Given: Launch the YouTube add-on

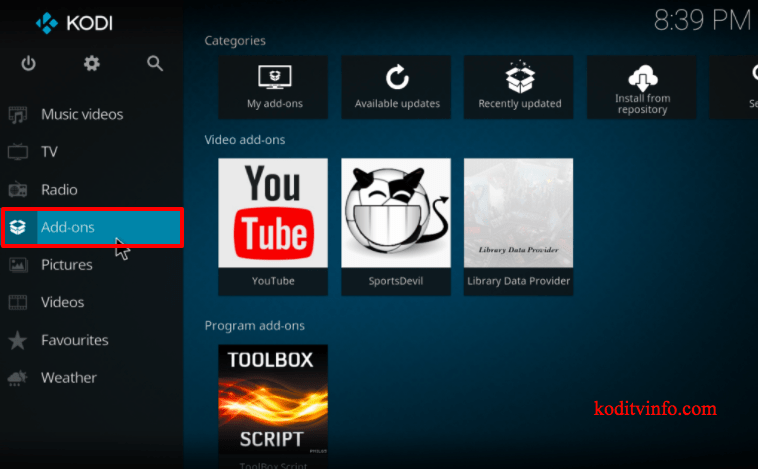Looking at the screenshot, I should tap(273, 227).
